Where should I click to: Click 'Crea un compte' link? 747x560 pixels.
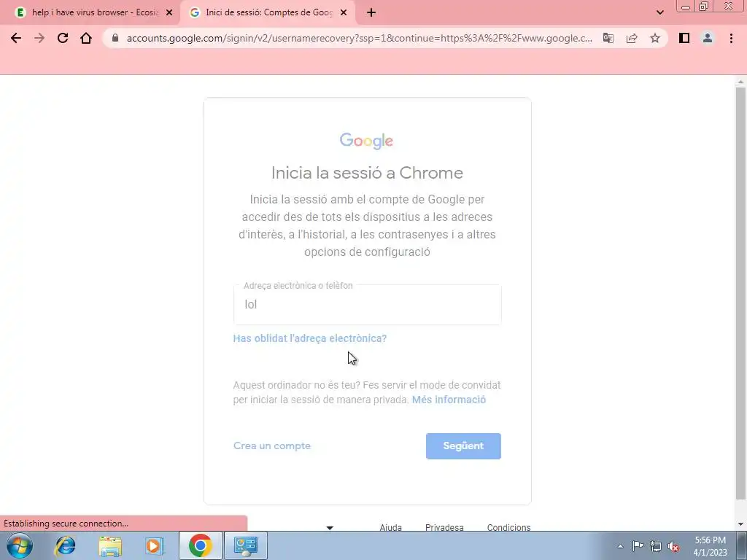tap(272, 446)
